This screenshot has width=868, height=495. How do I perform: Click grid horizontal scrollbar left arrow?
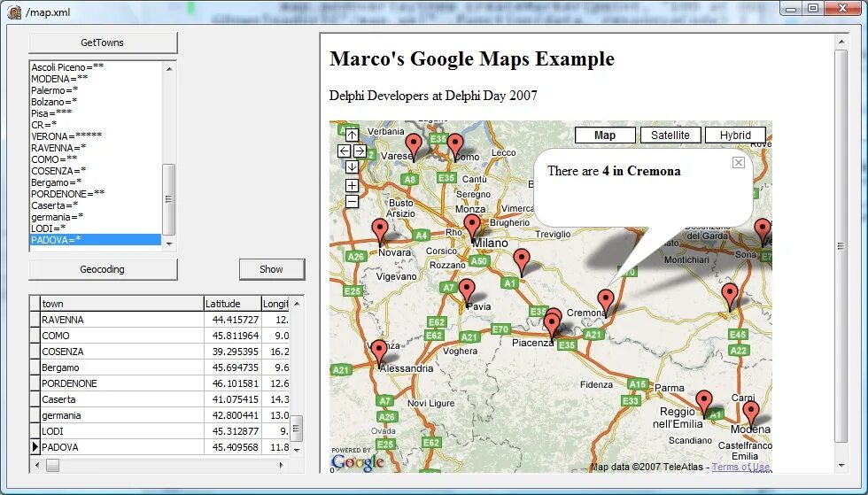coord(37,465)
